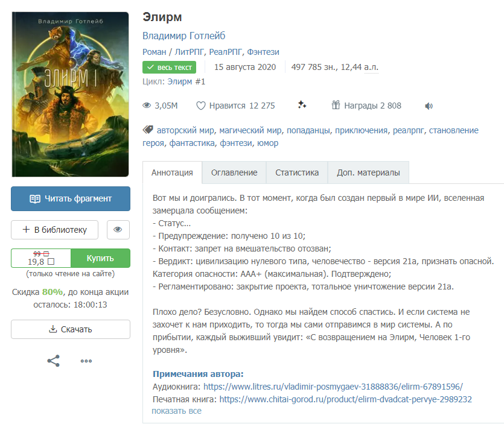The height and width of the screenshot is (424, 504).
Task: Click the tag icon before keywords
Action: 148,130
